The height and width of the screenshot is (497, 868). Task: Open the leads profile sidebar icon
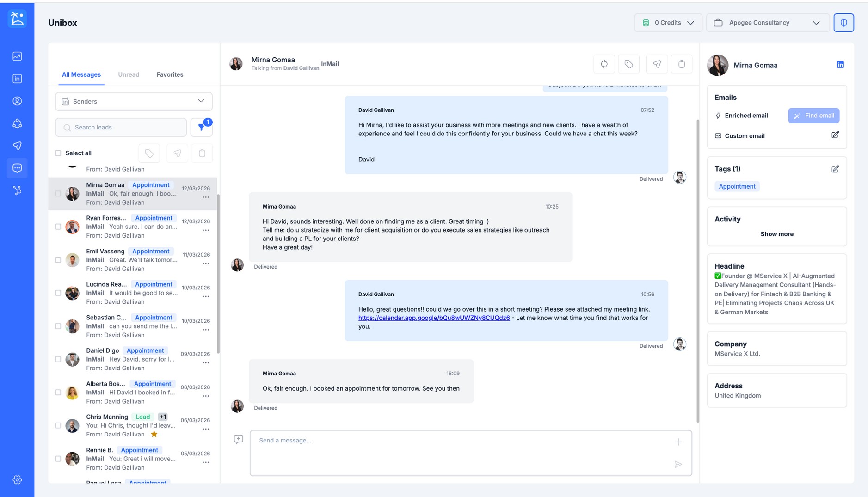(x=17, y=101)
